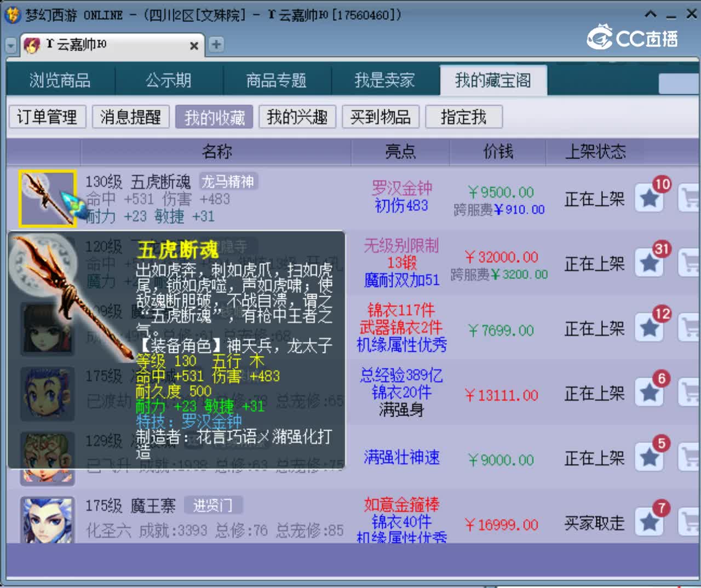Open the 商品专题 tab

point(277,80)
